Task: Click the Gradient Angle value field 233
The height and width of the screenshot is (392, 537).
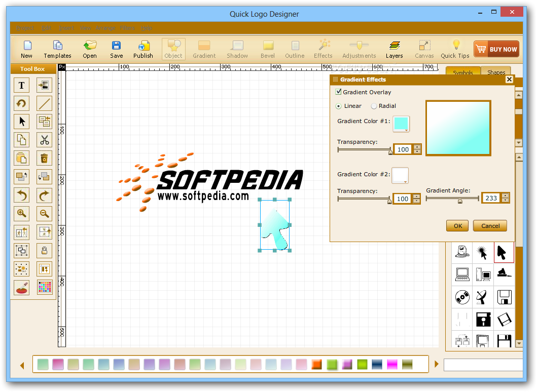Action: click(x=491, y=198)
